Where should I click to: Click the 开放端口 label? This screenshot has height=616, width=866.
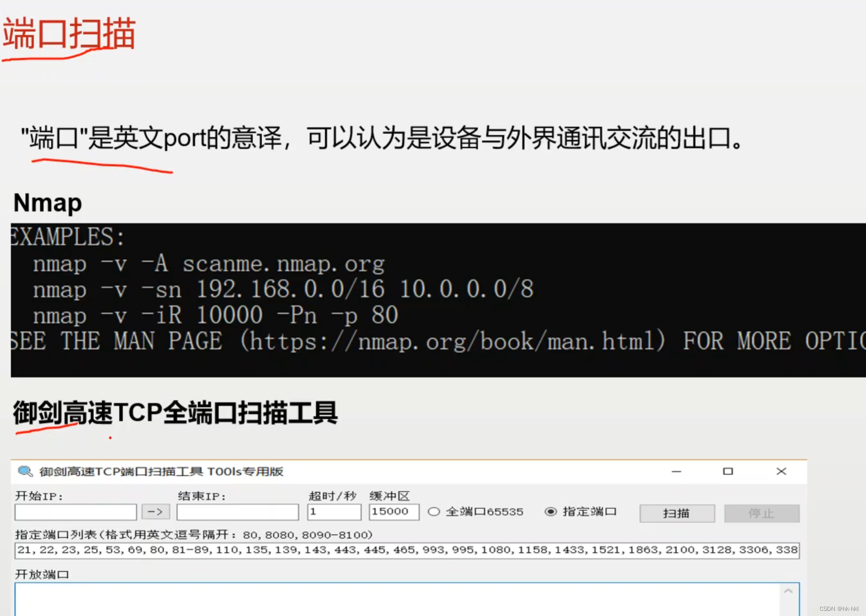[x=42, y=574]
